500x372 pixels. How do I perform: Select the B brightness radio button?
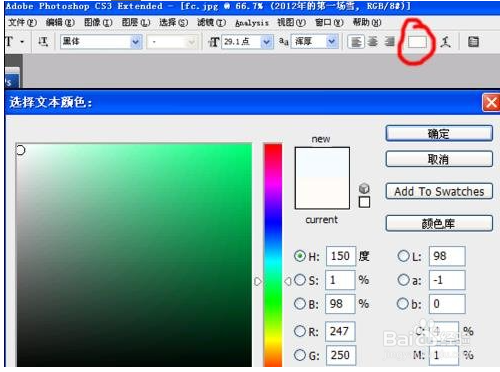pyautogui.click(x=300, y=304)
